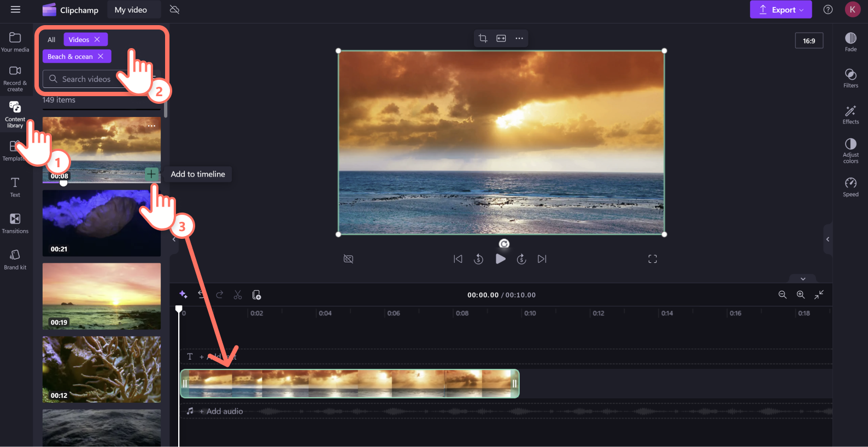The height and width of the screenshot is (447, 868).
Task: Add sunset clip to timeline with plus
Action: click(151, 174)
